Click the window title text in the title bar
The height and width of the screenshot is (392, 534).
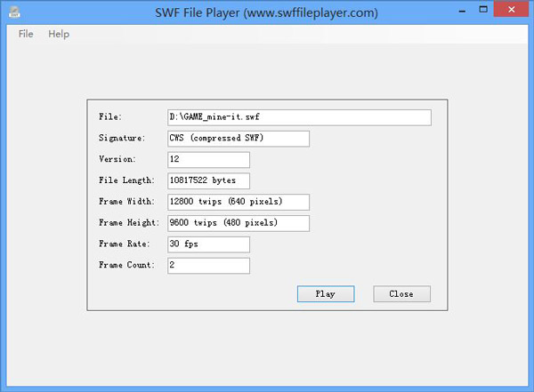(267, 13)
